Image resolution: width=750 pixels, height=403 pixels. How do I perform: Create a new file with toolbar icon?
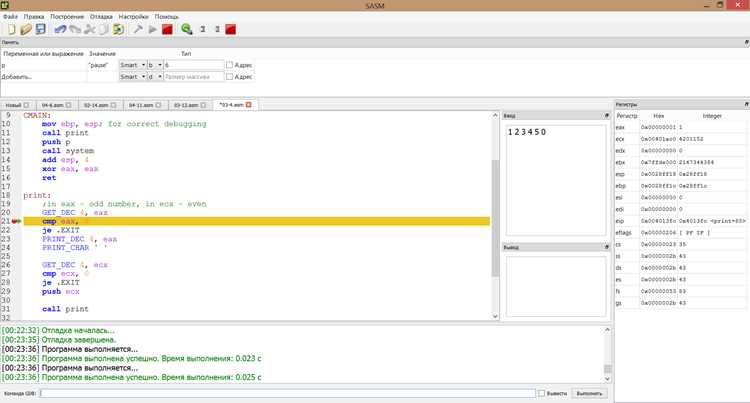pyautogui.click(x=11, y=29)
